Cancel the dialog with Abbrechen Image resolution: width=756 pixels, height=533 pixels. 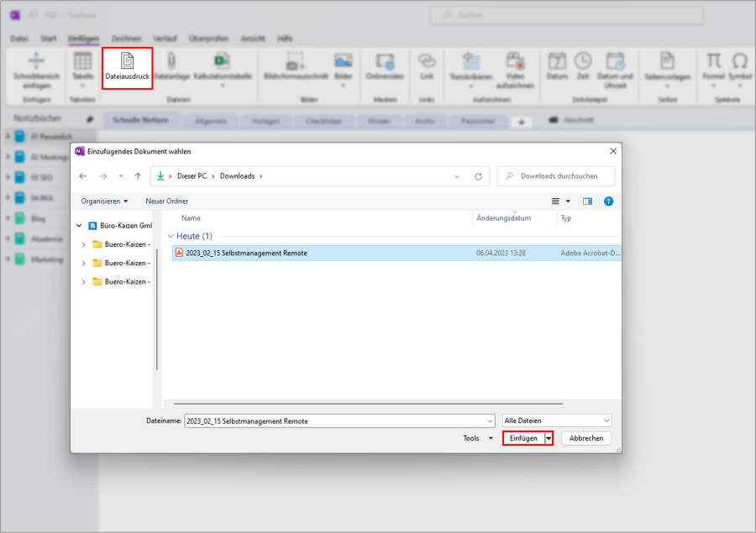[x=585, y=437]
